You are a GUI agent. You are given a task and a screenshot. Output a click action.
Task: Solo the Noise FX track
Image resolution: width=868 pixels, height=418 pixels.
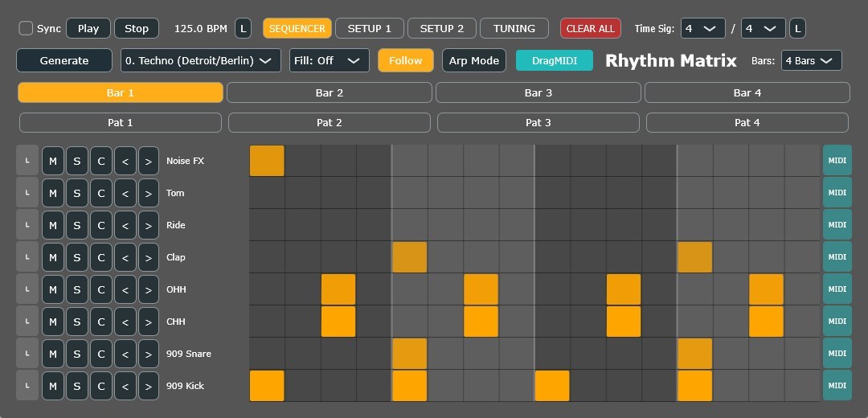[x=77, y=161]
